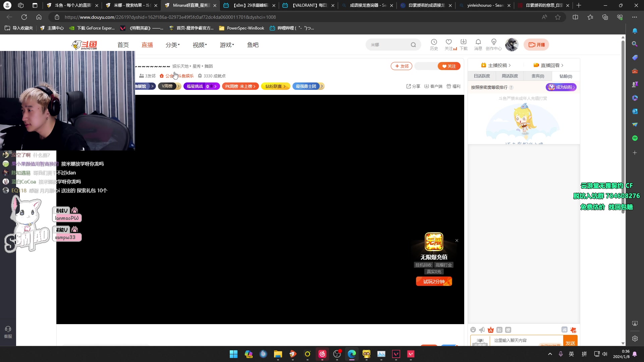Expand the 主播投稿 section

coord(496,65)
